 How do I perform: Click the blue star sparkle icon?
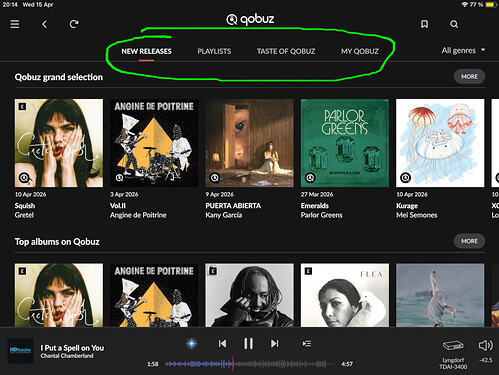[192, 343]
